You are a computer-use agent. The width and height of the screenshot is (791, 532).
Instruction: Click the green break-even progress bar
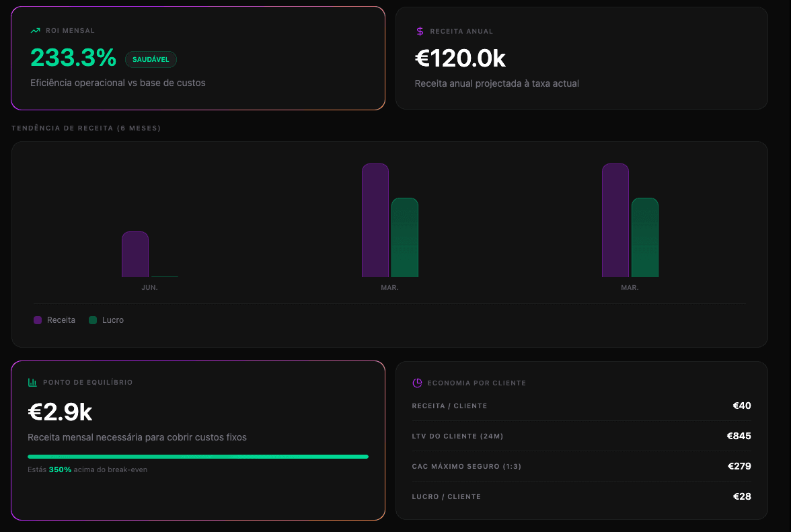click(198, 456)
